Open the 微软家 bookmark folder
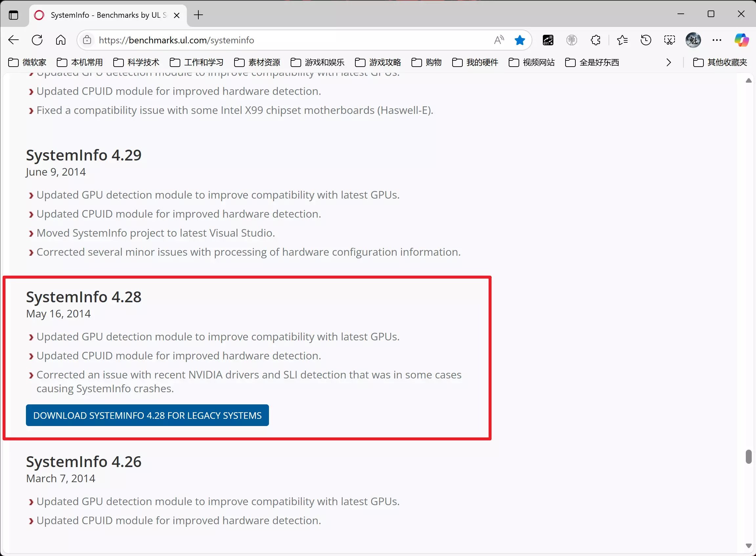 coord(27,62)
